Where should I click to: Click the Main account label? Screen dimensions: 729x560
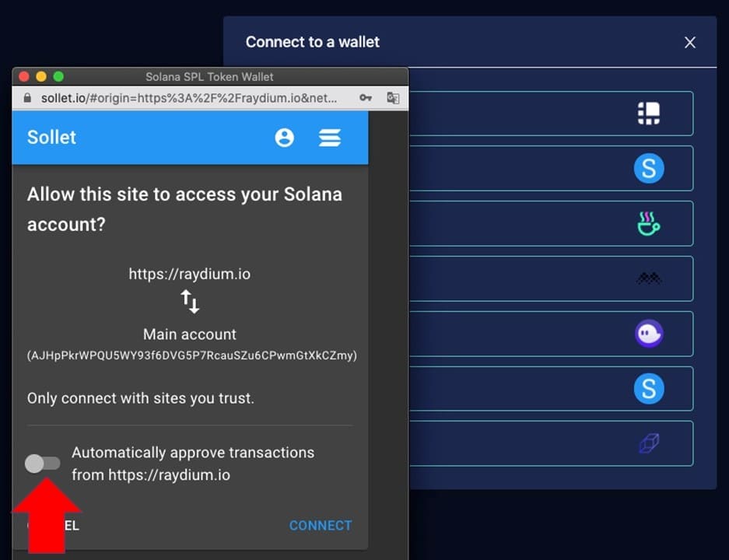[x=190, y=334]
